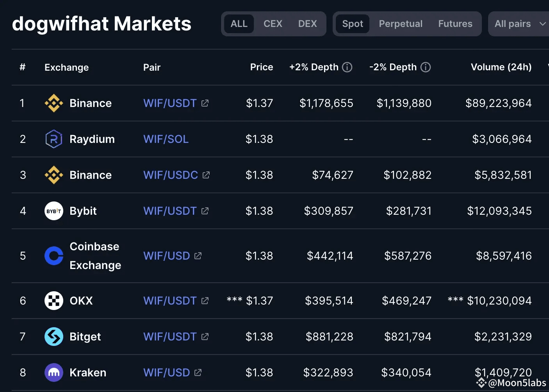Viewport: 549px width, 392px height.
Task: Open Coinbase Exchange WIF/USD pair link
Action: coord(167,256)
